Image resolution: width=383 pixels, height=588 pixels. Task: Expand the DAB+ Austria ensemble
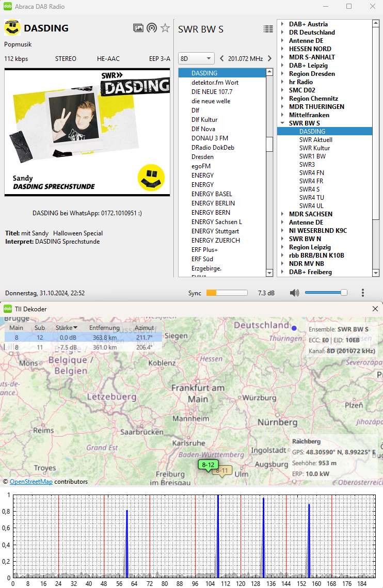282,24
